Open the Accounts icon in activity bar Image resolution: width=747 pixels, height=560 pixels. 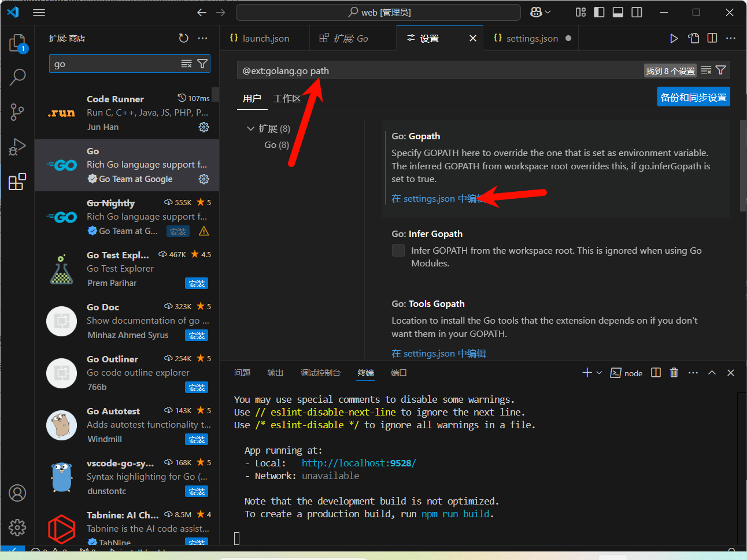(17, 493)
